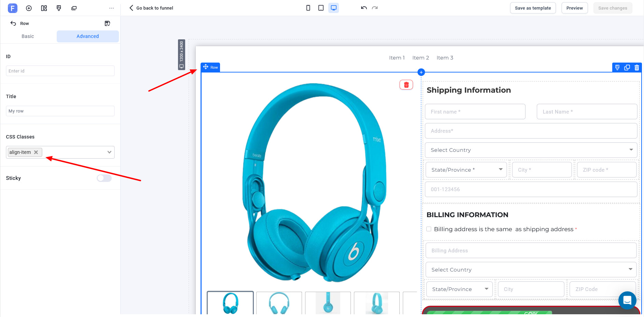Switch to the Basic tab
Viewport: 644px width, 317px height.
click(28, 36)
